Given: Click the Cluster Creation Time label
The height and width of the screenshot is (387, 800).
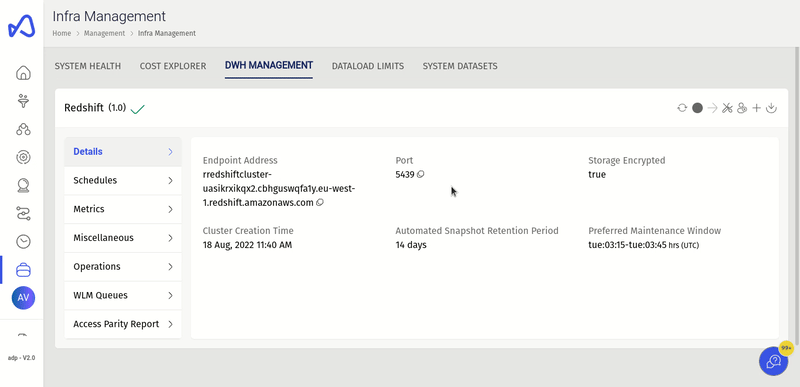Looking at the screenshot, I should tap(248, 230).
